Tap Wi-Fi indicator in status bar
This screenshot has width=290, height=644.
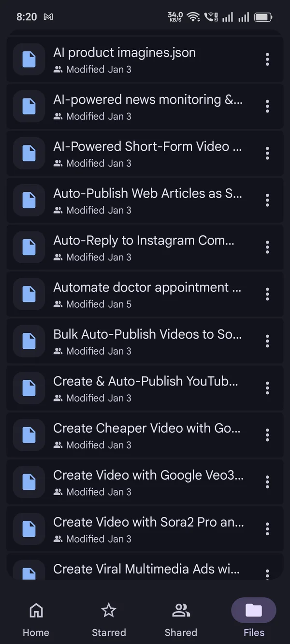[x=194, y=17]
